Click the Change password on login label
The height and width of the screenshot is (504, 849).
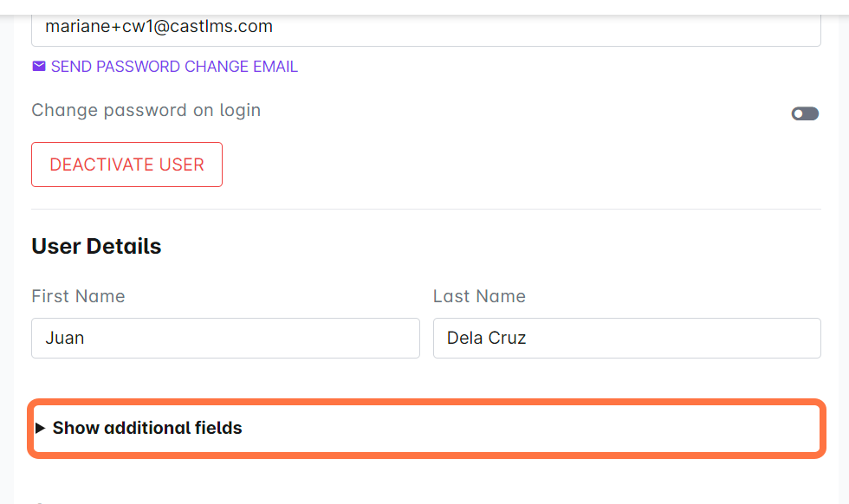[x=146, y=110]
